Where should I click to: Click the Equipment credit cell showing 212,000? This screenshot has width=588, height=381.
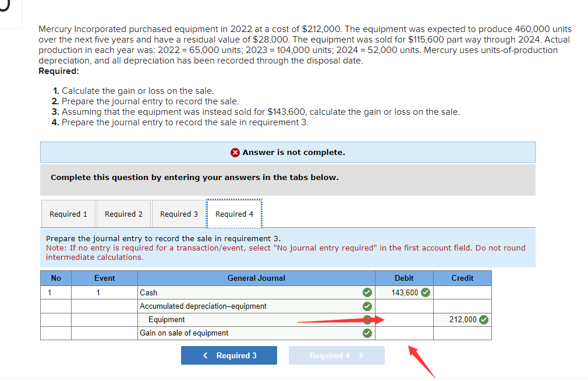(x=462, y=320)
